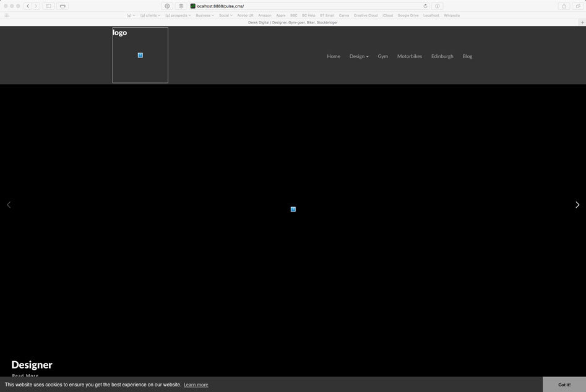Open the Gym nav item
Viewport: 586px width, 392px height.
pos(382,56)
